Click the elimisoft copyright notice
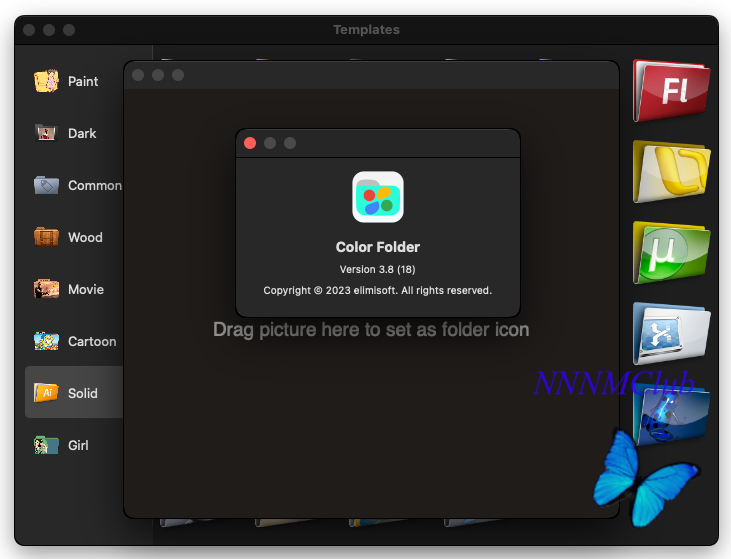 pos(378,290)
